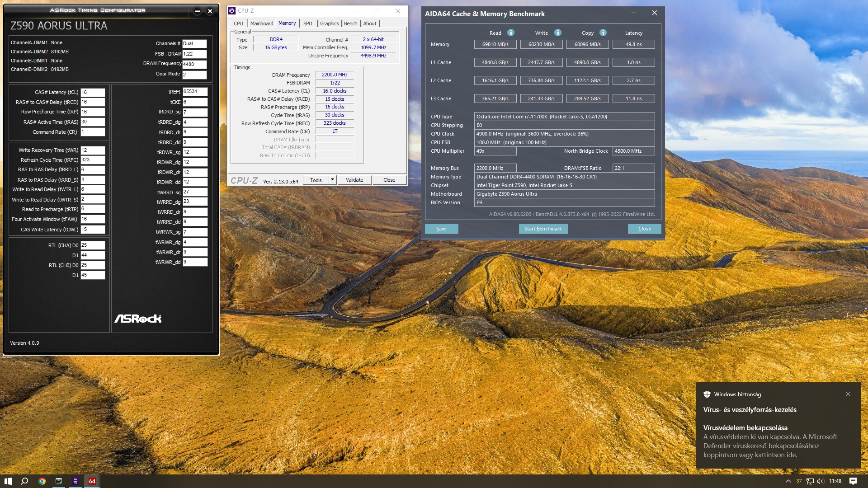Click the Motherboard field Gigabyte Z590 Aorus Ultra
868x488 pixels.
pyautogui.click(x=564, y=194)
